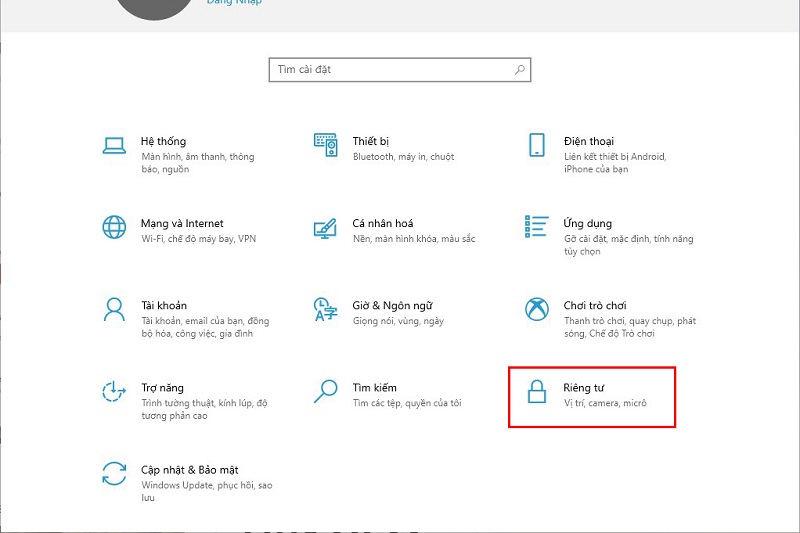Click the Tìm kiếm magnifier category icon

326,391
